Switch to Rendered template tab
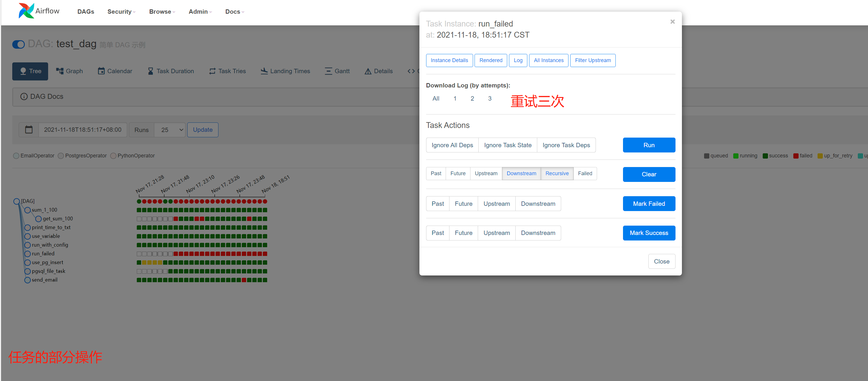This screenshot has width=868, height=381. click(490, 60)
